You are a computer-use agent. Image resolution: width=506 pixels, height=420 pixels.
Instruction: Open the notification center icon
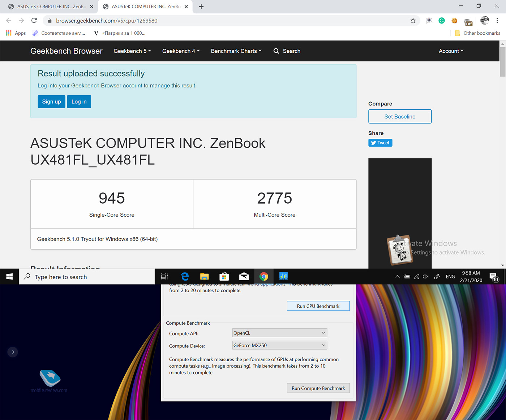[494, 277]
